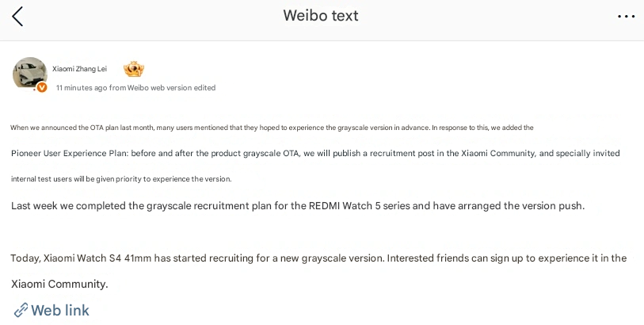Go back using the left arrow
The width and height of the screenshot is (644, 325).
[x=17, y=17]
